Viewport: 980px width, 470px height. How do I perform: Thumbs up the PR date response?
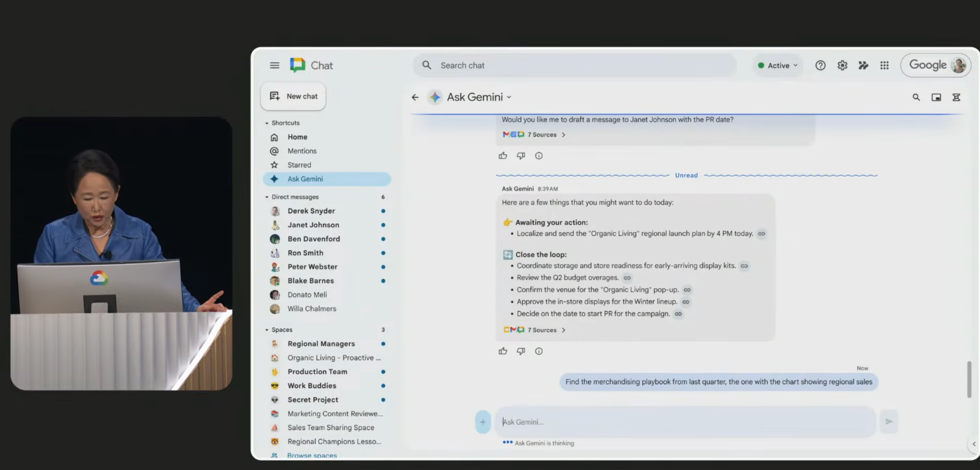pyautogui.click(x=503, y=156)
